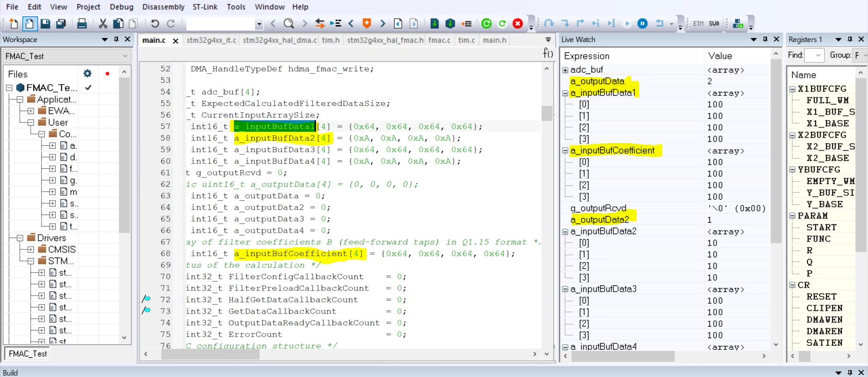Screen dimensions: 868x377
Task: Click the blue Break pause button
Action: click(642, 24)
